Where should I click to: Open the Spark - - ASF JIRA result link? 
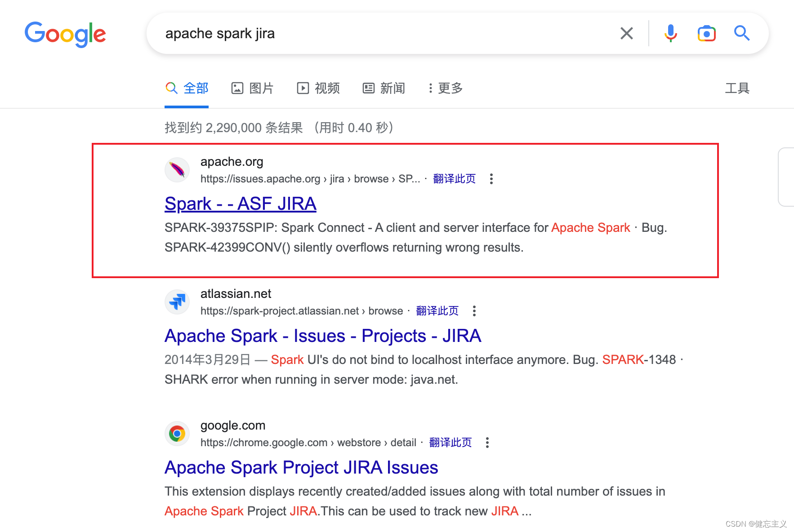pyautogui.click(x=240, y=204)
